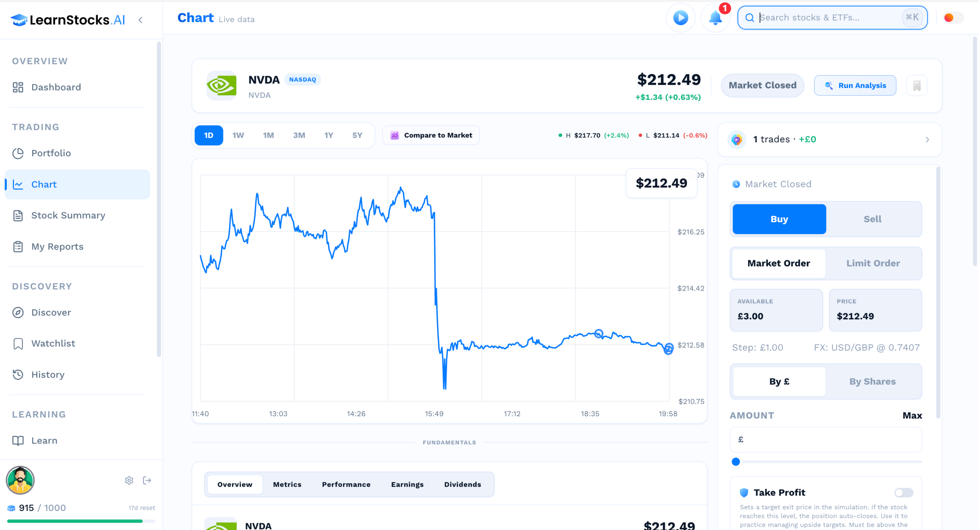The height and width of the screenshot is (530, 980).
Task: Click the blue play button in header
Action: coord(680,17)
